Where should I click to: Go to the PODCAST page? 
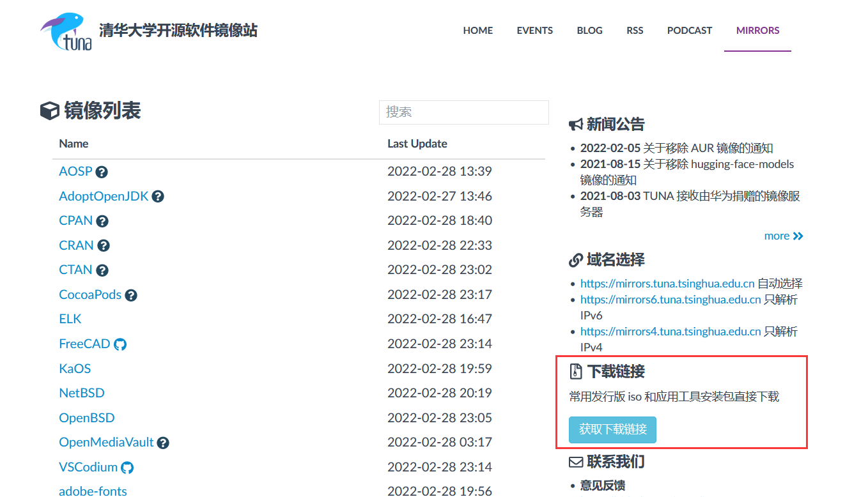[689, 30]
